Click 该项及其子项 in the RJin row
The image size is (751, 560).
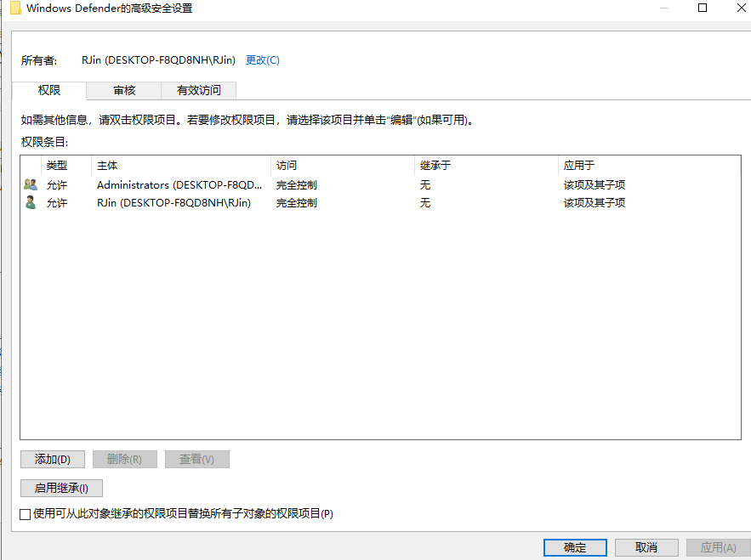[x=595, y=203]
